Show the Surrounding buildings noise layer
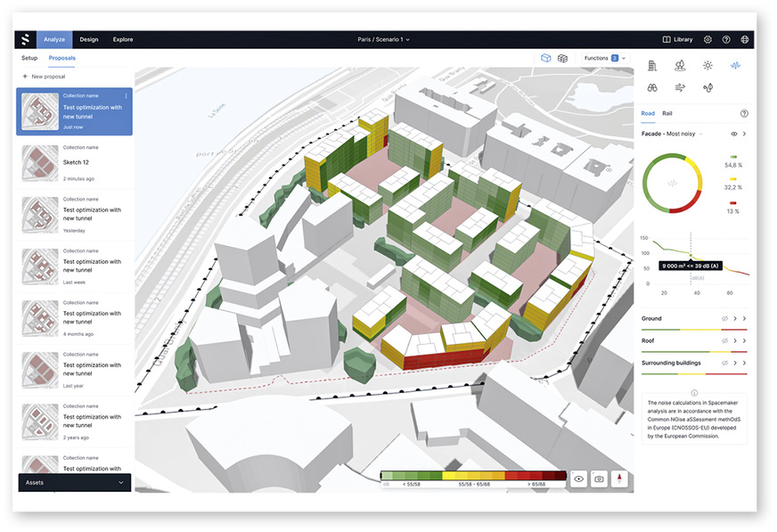 point(724,363)
